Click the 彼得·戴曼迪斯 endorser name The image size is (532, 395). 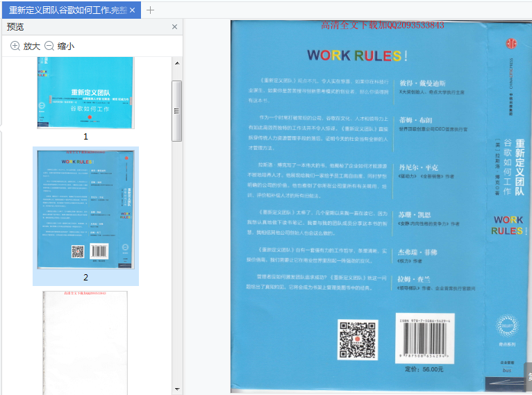click(422, 83)
